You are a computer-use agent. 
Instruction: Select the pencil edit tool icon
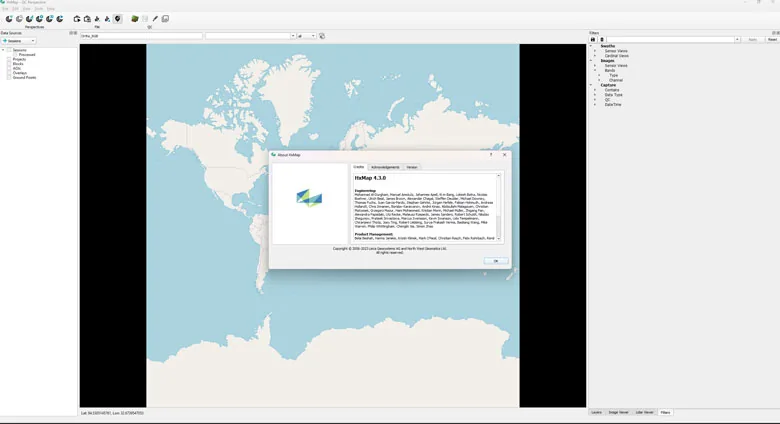[155, 19]
